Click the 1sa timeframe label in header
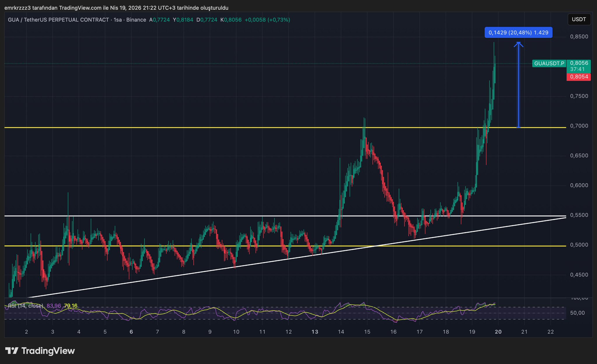 pyautogui.click(x=118, y=20)
